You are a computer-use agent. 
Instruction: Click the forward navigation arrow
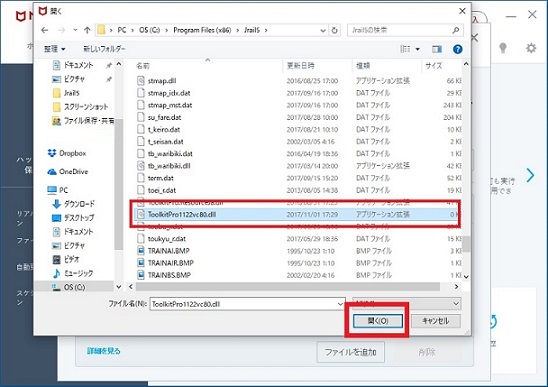62,30
